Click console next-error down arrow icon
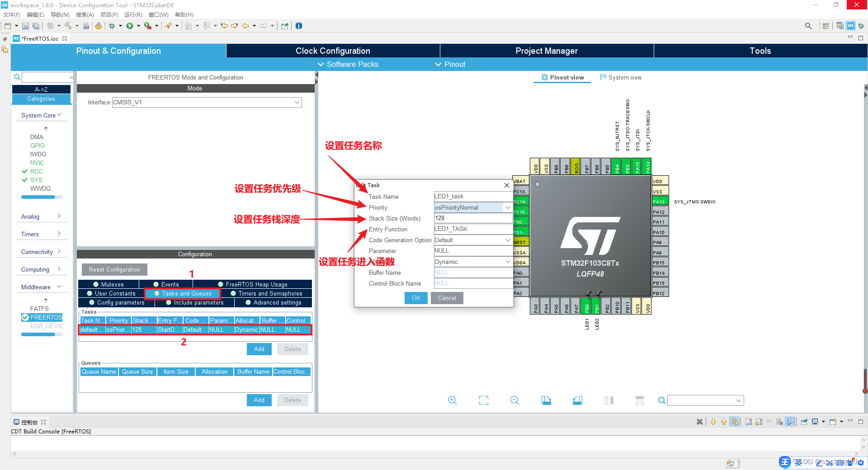 coord(713,422)
